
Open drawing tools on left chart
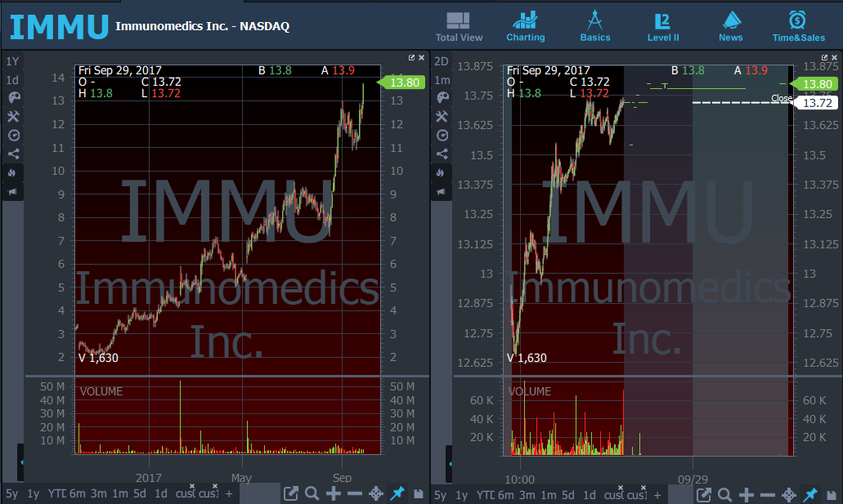(13, 116)
